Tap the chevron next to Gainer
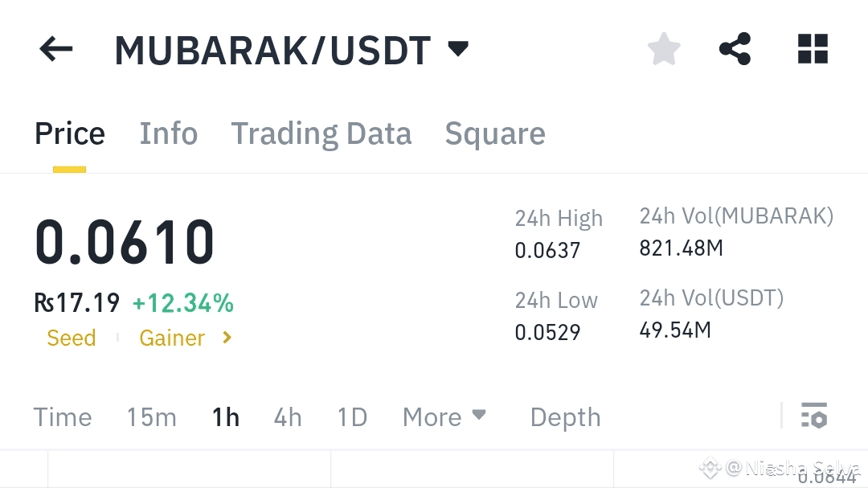 click(x=227, y=338)
